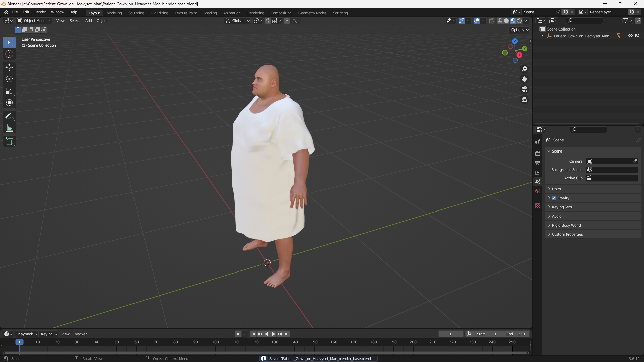Click the pan view hand icon
This screenshot has height=362, width=644.
524,79
